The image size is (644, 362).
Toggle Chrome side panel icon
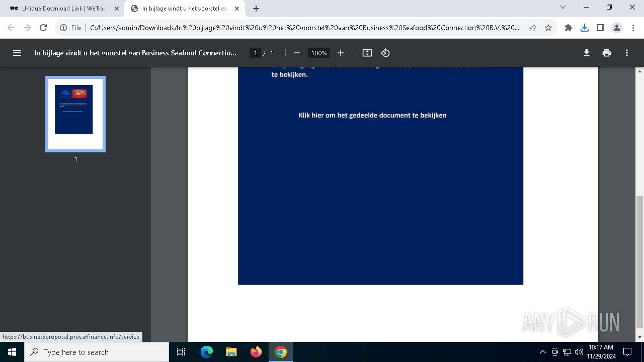(x=601, y=28)
